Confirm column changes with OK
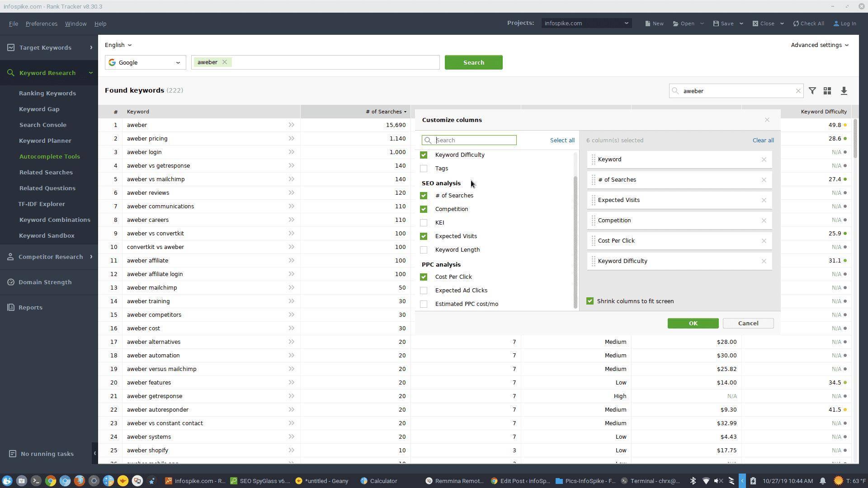 coord(693,323)
